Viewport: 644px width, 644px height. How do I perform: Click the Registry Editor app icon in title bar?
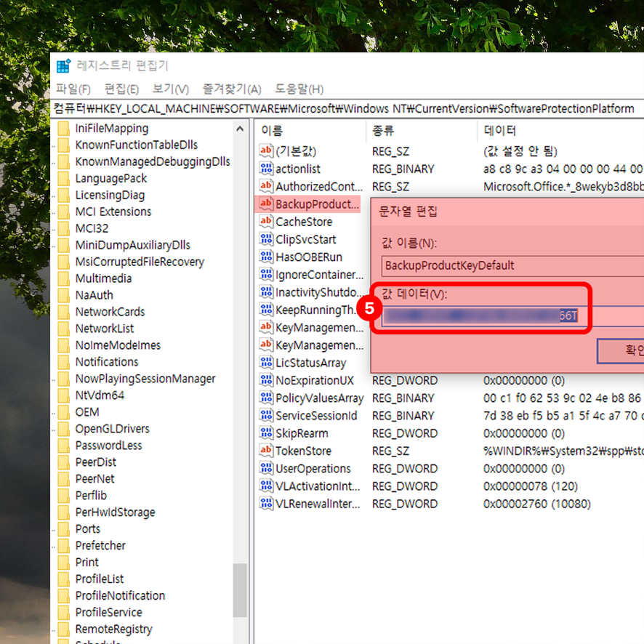pos(63,65)
